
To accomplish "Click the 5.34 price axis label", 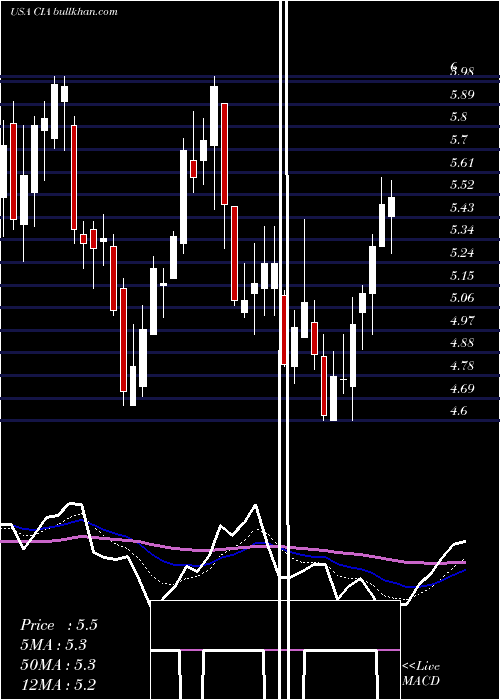I will 462,230.
